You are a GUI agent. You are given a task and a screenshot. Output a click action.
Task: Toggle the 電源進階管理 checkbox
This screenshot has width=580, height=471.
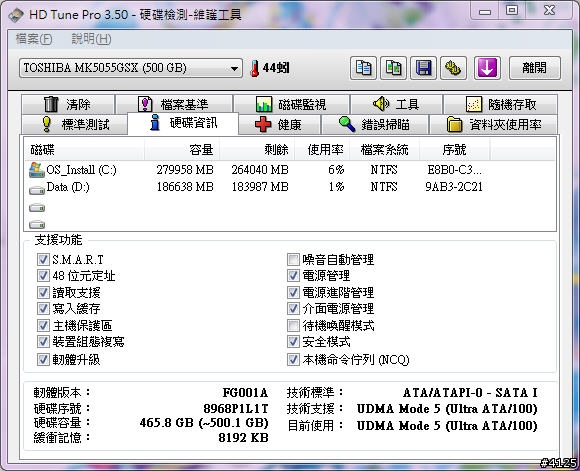point(293,292)
